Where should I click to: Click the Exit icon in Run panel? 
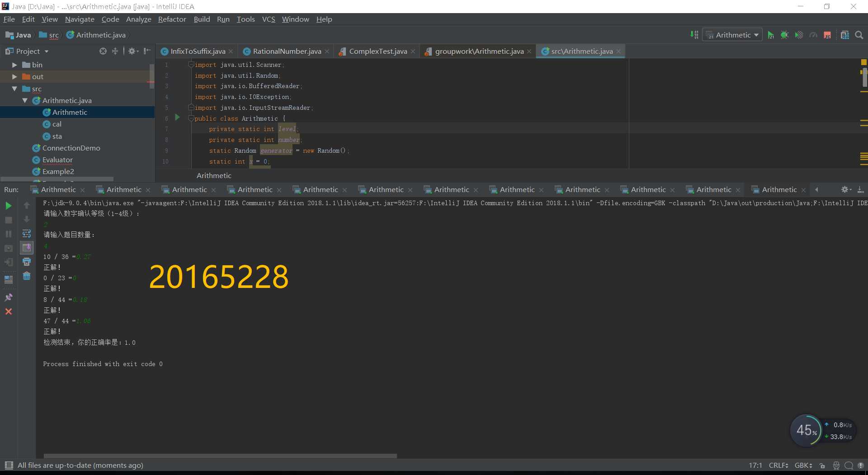(x=8, y=262)
